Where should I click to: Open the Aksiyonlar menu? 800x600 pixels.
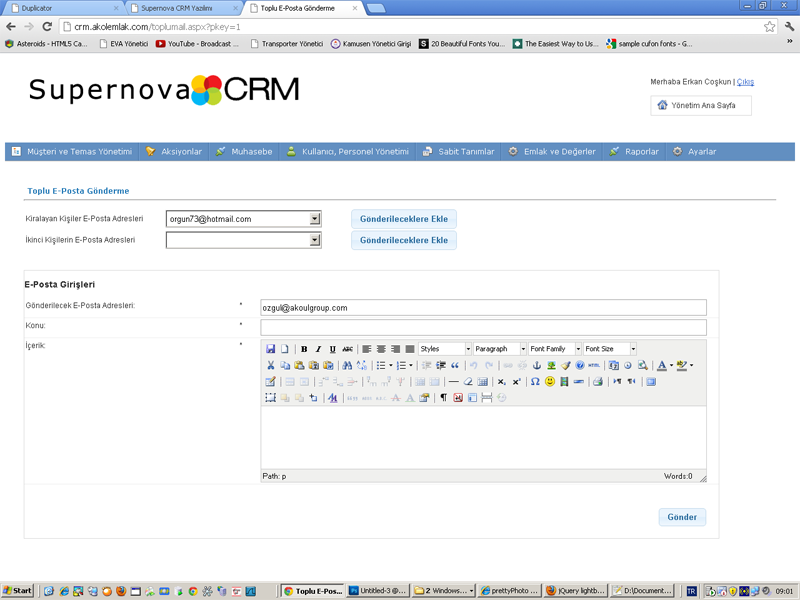[174, 152]
